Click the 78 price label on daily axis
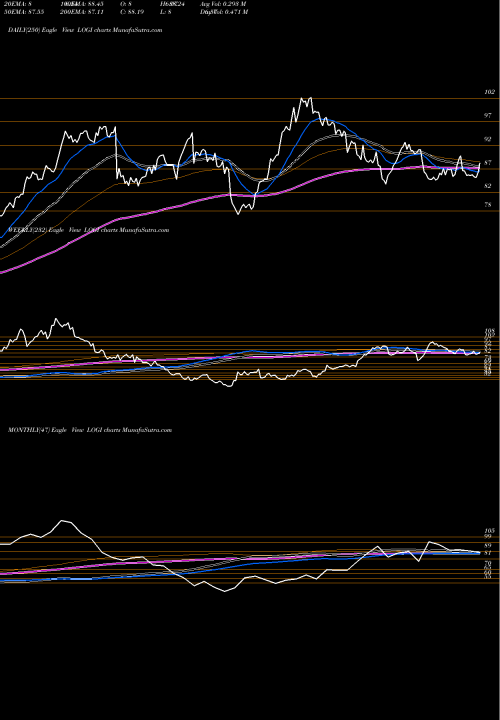 488,205
